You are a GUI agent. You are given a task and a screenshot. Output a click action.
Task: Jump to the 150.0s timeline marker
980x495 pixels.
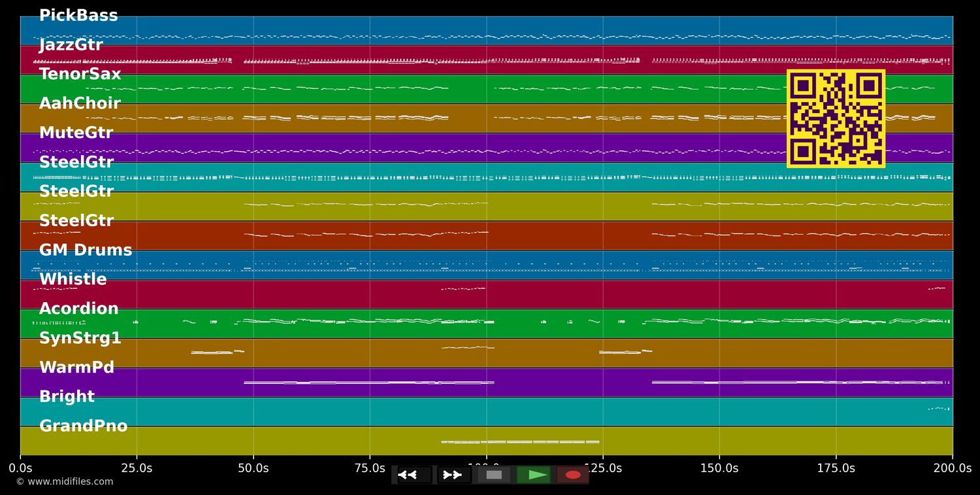(719, 468)
